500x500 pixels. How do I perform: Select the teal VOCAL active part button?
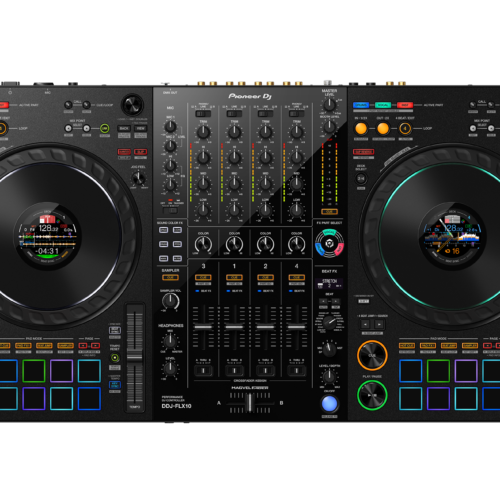tap(383, 105)
